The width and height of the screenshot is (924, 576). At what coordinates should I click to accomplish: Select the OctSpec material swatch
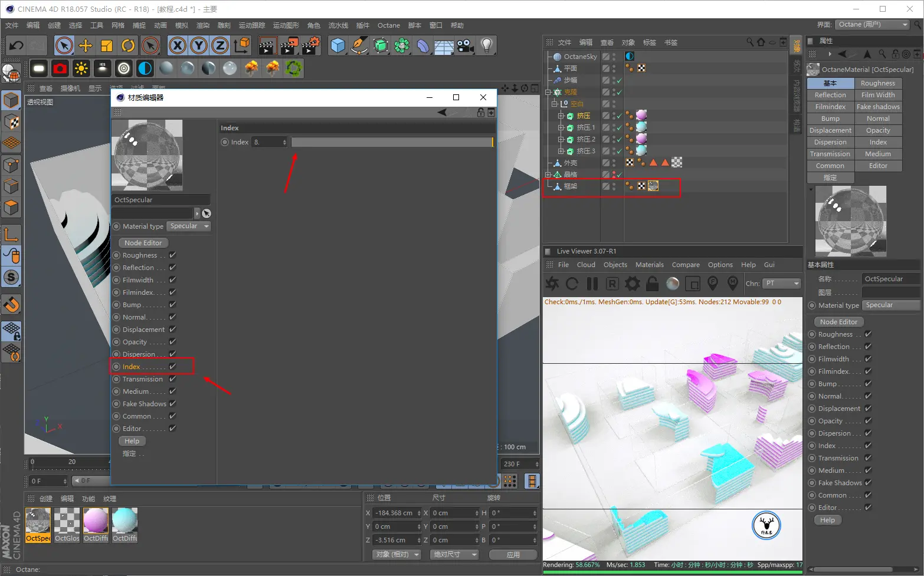[38, 525]
